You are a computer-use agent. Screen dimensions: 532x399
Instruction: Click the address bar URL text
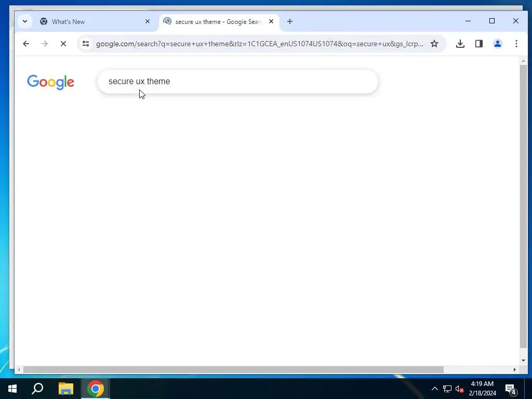pyautogui.click(x=260, y=44)
